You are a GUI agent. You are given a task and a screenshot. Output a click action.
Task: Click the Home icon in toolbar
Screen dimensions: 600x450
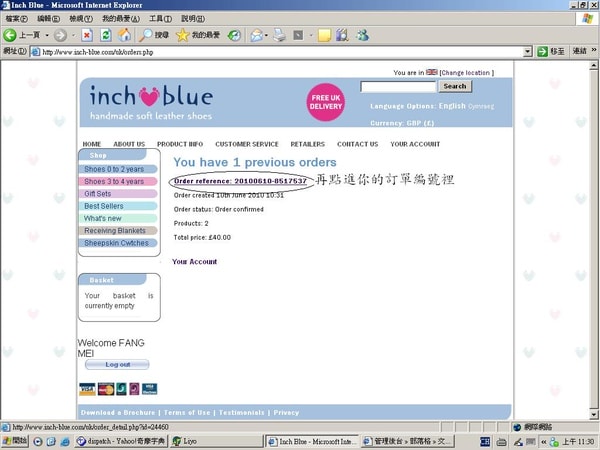tap(124, 35)
